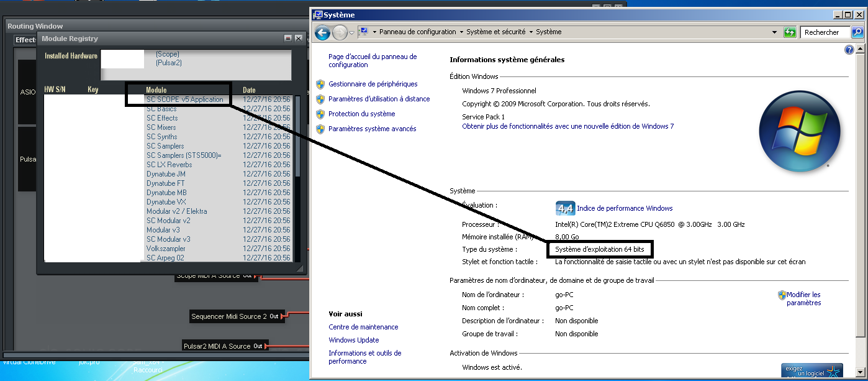Viewport: 868px width, 381px height.
Task: Open Indice de performance Windows link
Action: (625, 208)
